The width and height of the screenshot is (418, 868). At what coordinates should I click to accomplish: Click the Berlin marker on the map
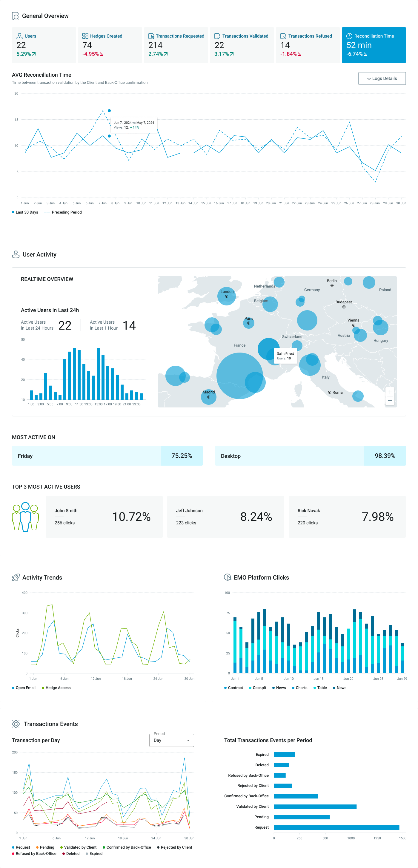tap(332, 285)
